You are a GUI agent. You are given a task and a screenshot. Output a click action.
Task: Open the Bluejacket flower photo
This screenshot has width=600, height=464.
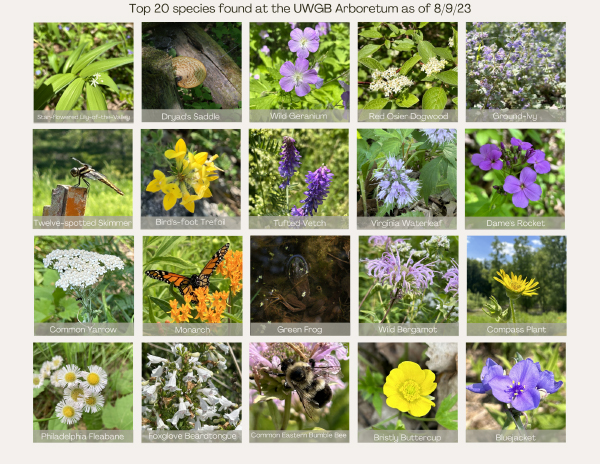point(516,392)
